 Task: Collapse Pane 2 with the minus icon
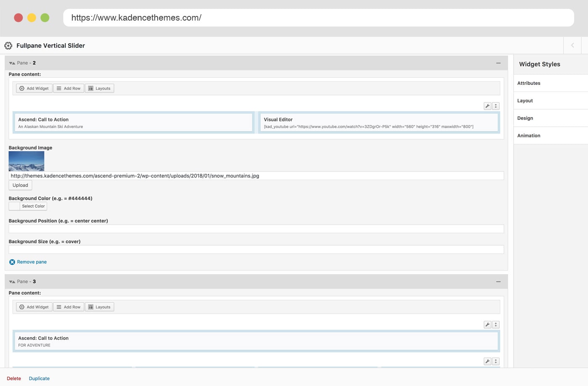498,63
